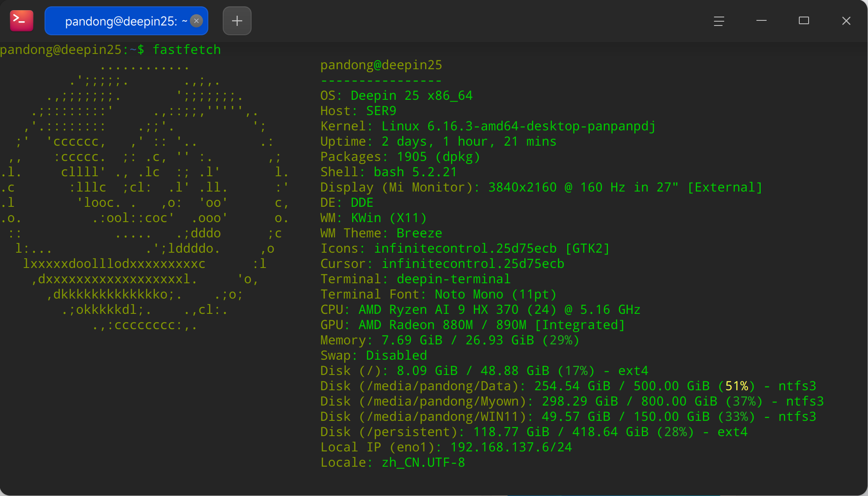Click the Disk /media/pandong/Myown line
The image size is (868, 496).
572,401
